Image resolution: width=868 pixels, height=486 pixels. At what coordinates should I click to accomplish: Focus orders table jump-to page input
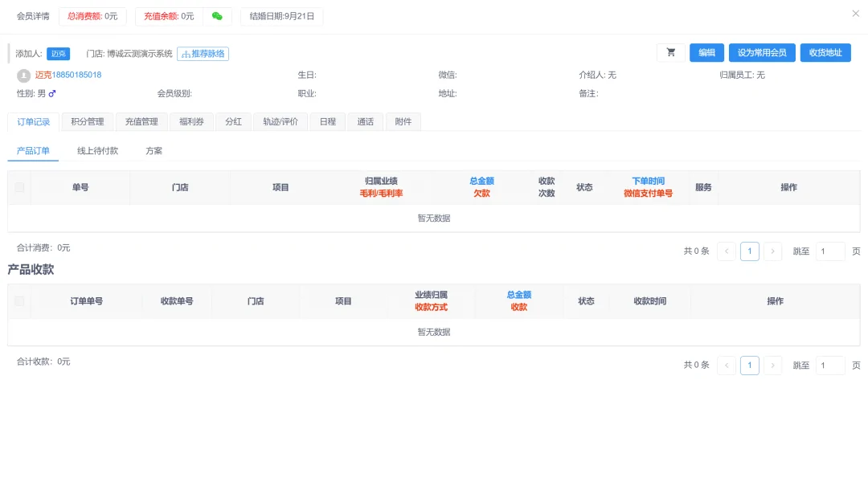tap(829, 251)
